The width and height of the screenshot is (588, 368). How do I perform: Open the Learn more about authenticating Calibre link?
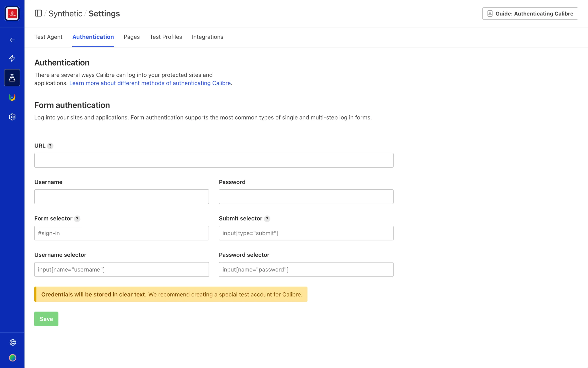coord(150,83)
